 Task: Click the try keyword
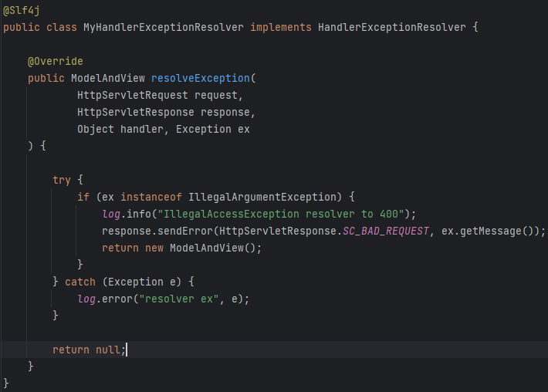62,180
